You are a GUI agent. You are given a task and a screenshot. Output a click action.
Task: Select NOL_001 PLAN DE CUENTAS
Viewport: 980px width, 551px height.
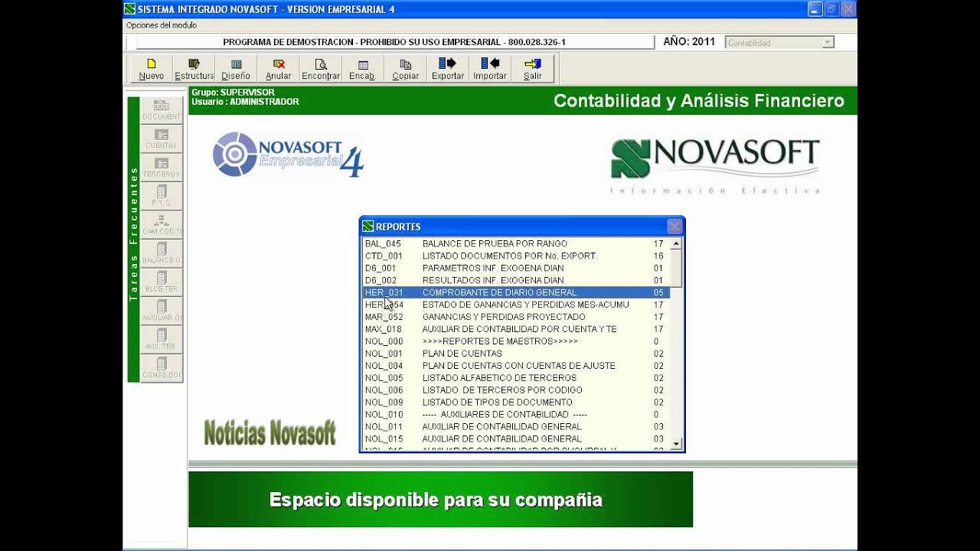tap(516, 354)
